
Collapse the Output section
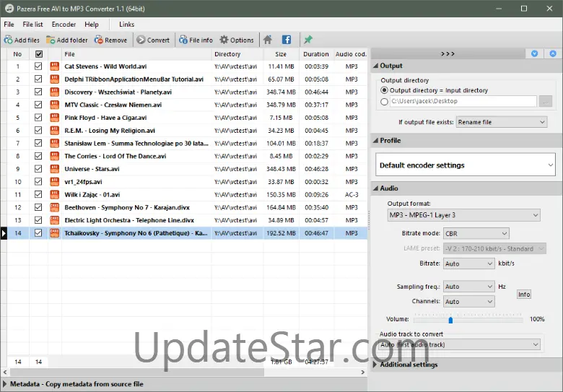[375, 66]
